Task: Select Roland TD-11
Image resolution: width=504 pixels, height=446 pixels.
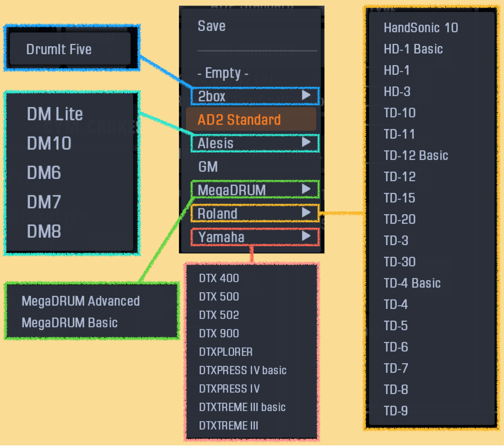Action: [x=399, y=134]
